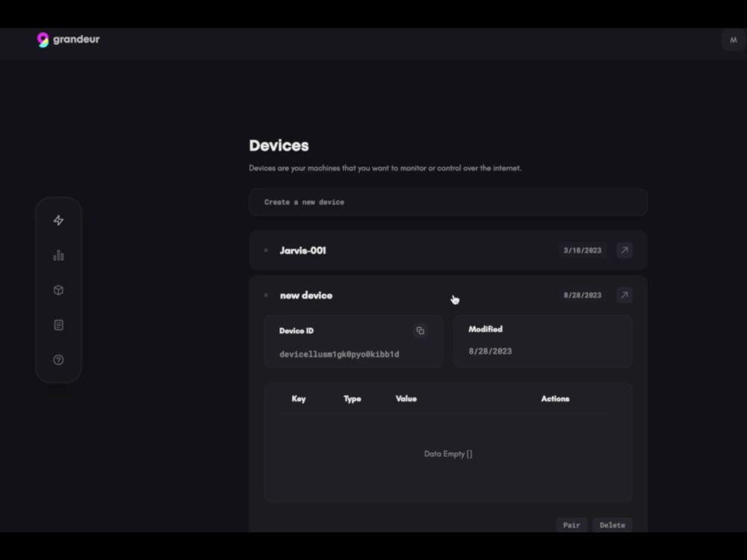Click the Jarvis-001 status dot
This screenshot has height=560, width=747.
pyautogui.click(x=266, y=250)
